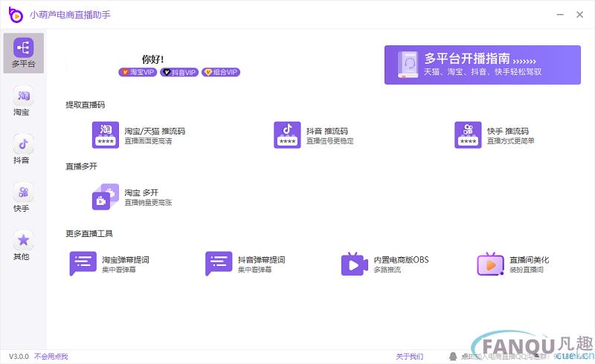Select the 淘宝/天猫 推流码 label

(155, 131)
